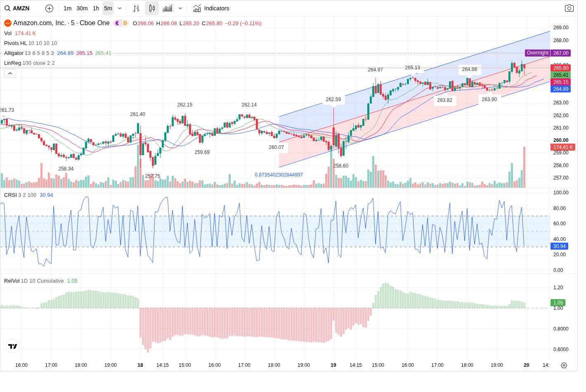Screen dimensions: 586x392
Task: Select the 1m timeframe
Action: click(x=68, y=8)
